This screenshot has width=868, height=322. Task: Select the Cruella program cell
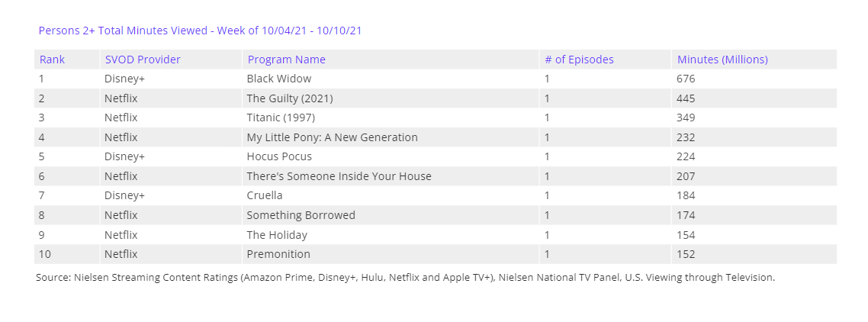(x=265, y=195)
